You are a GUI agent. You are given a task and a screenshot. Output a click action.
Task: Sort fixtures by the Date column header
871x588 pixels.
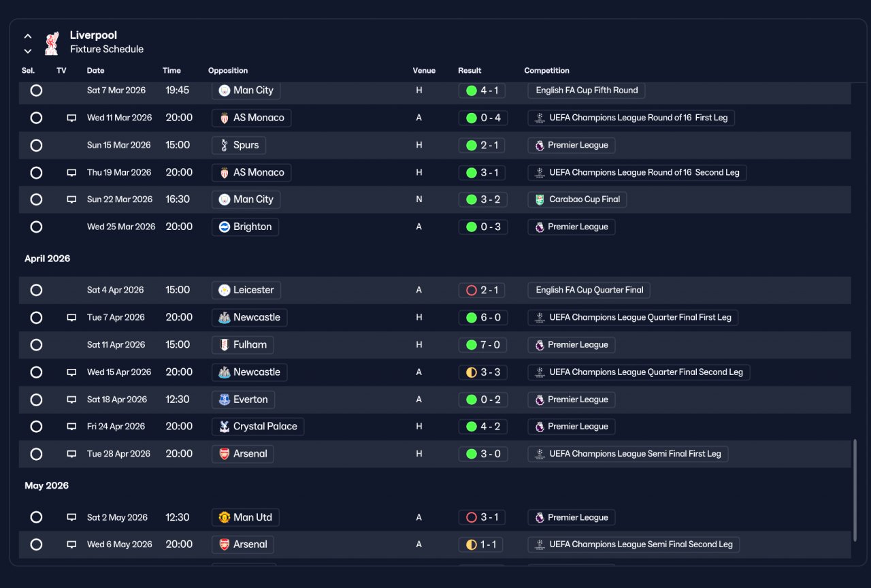(95, 71)
